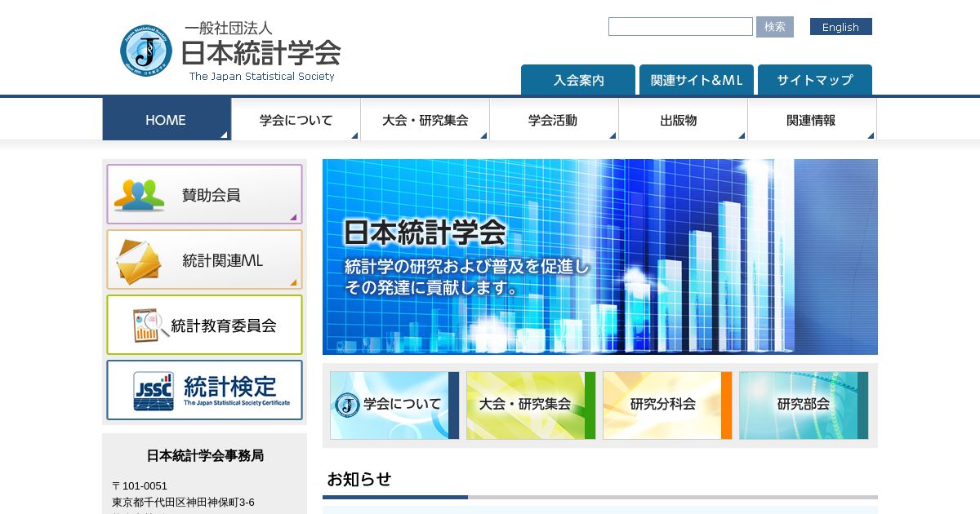Click the 〒101-0051 postal code text
The height and width of the screenshot is (514, 980).
coord(140,485)
